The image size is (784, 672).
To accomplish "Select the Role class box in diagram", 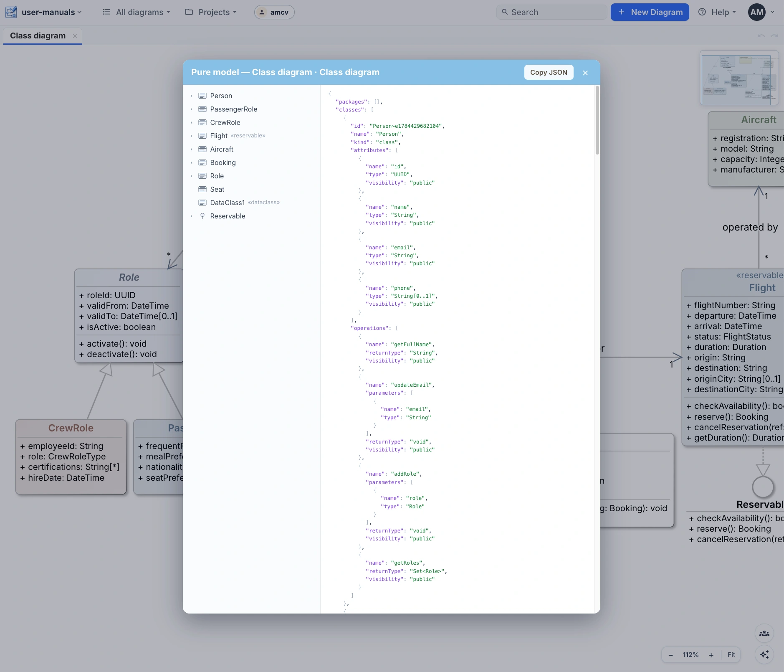I will point(129,316).
